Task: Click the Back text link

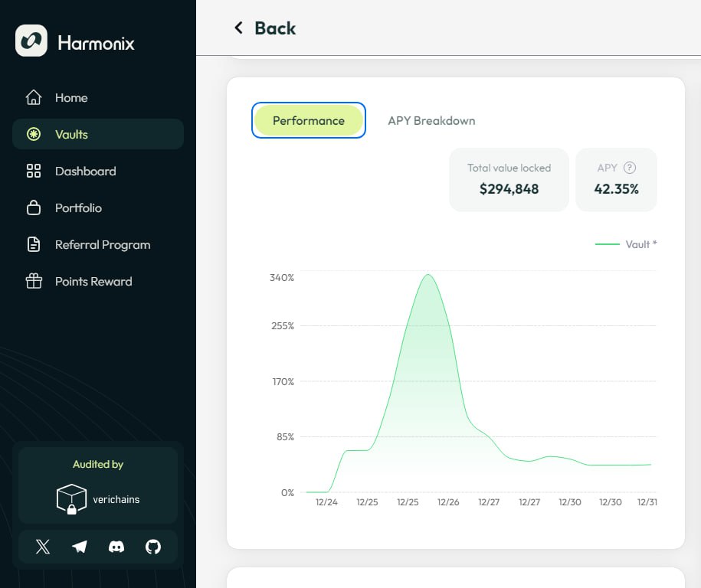Action: click(x=275, y=28)
